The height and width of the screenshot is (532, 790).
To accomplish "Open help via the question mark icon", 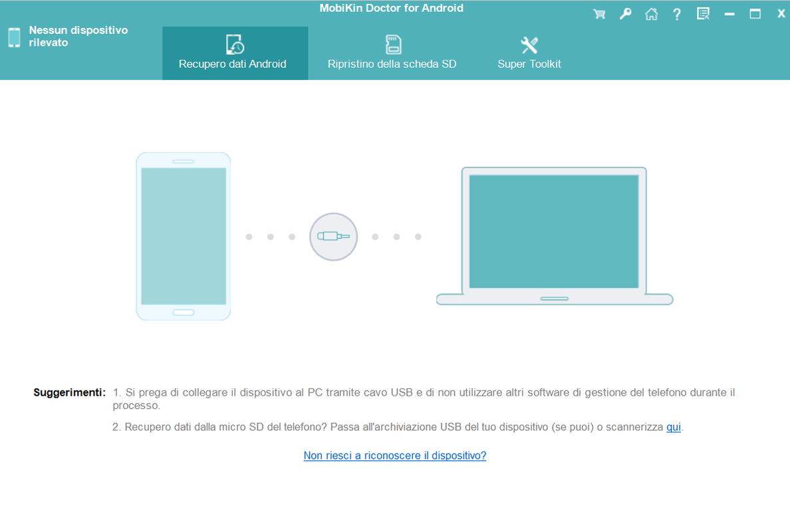I will tap(677, 14).
